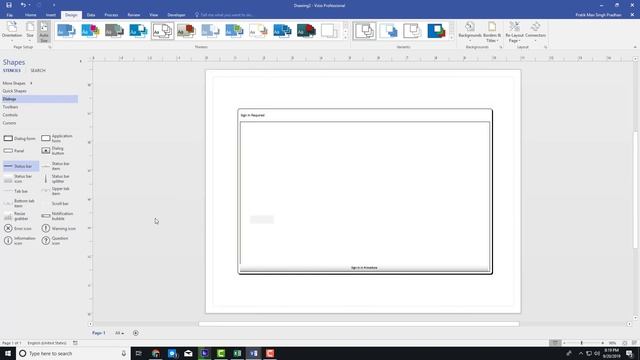Select the Application form shape
Viewport: 640px width, 360px height.
58,138
